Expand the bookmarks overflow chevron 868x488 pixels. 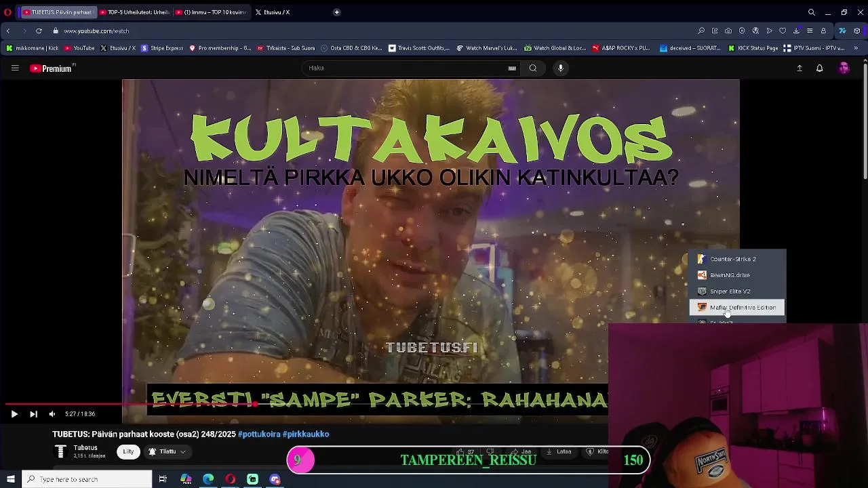857,48
